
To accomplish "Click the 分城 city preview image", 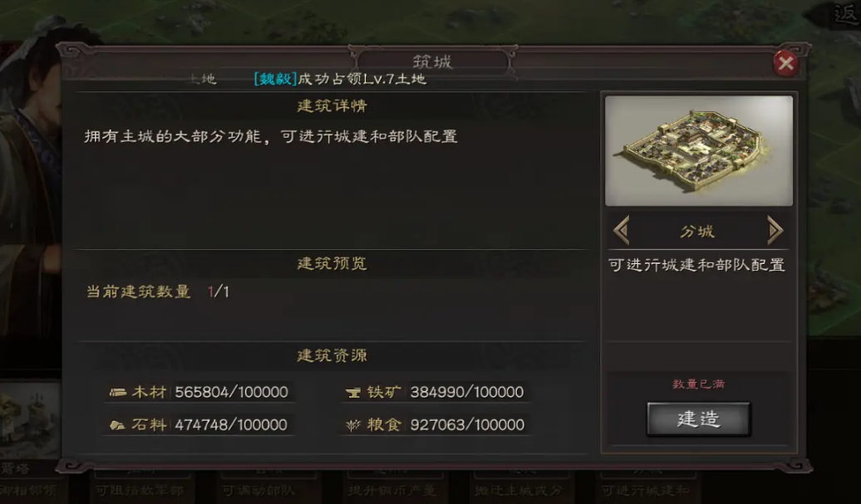I will (698, 151).
